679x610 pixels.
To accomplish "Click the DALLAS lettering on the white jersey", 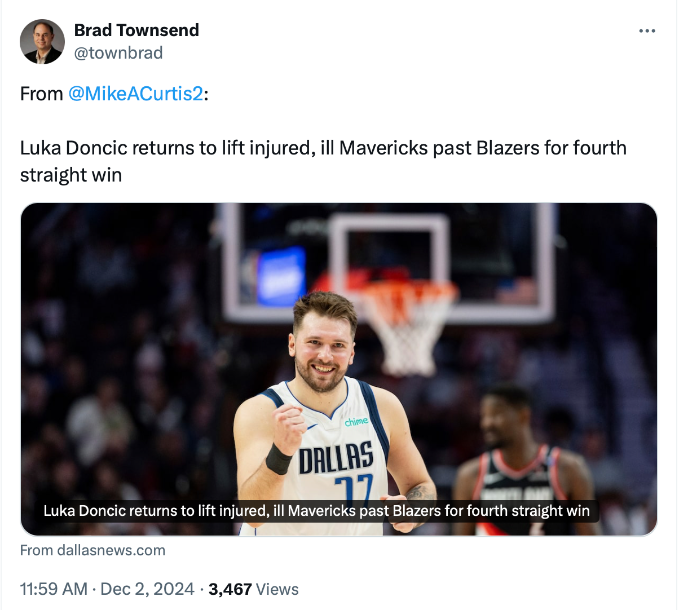I will point(335,459).
